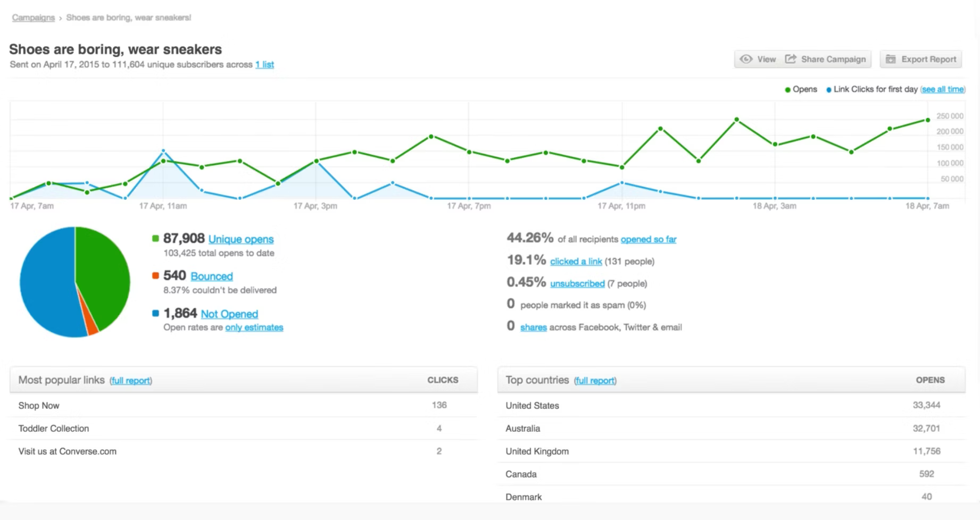Select the orange Bounced square indicator
The height and width of the screenshot is (520, 980).
point(155,276)
